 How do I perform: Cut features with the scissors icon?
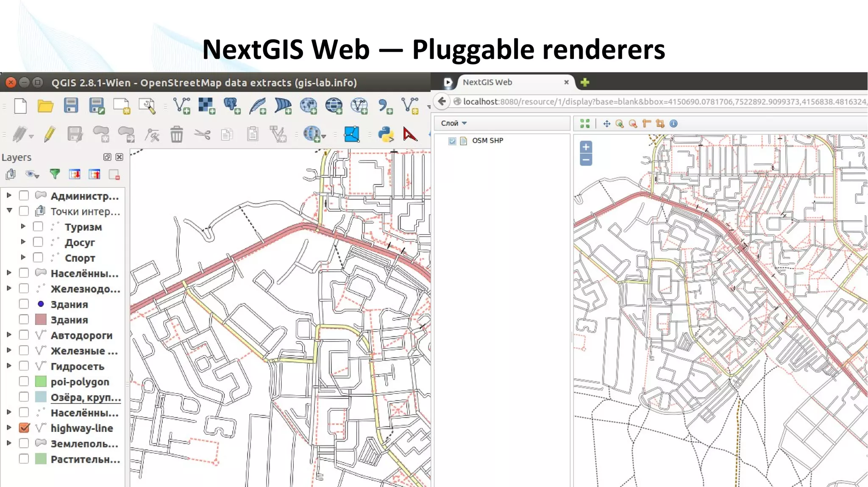coord(202,135)
